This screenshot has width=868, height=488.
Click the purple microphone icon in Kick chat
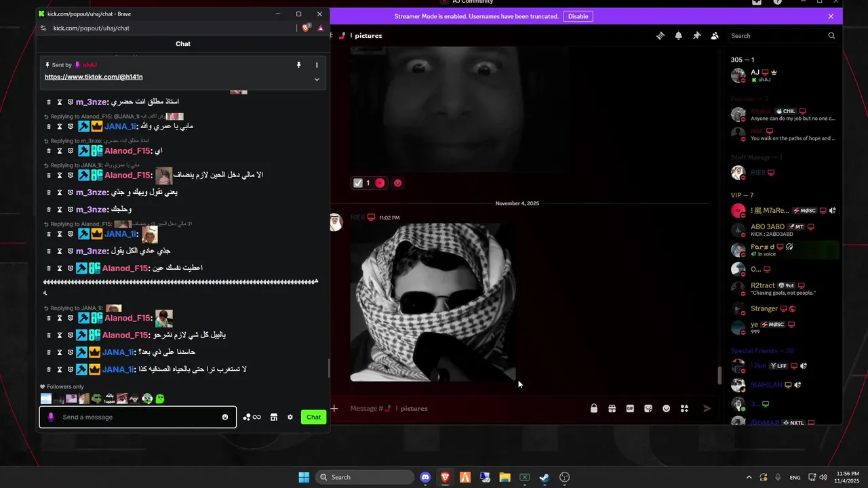click(51, 417)
